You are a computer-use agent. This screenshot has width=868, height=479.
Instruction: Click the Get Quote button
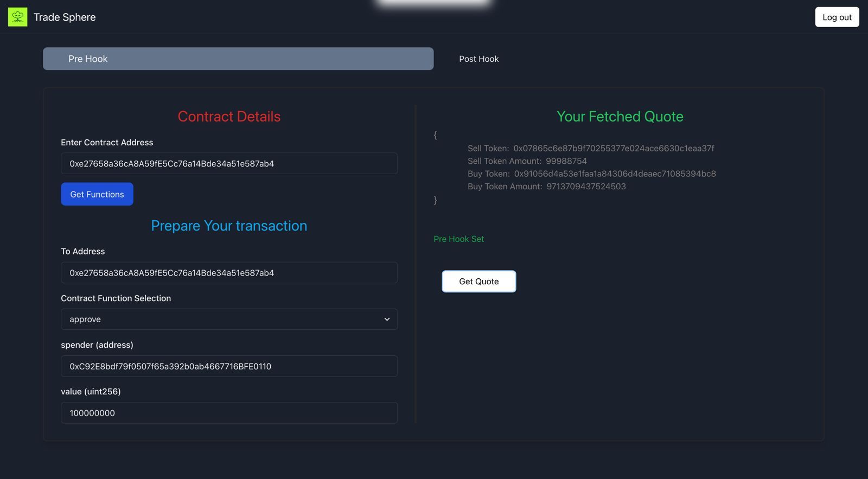pos(478,281)
